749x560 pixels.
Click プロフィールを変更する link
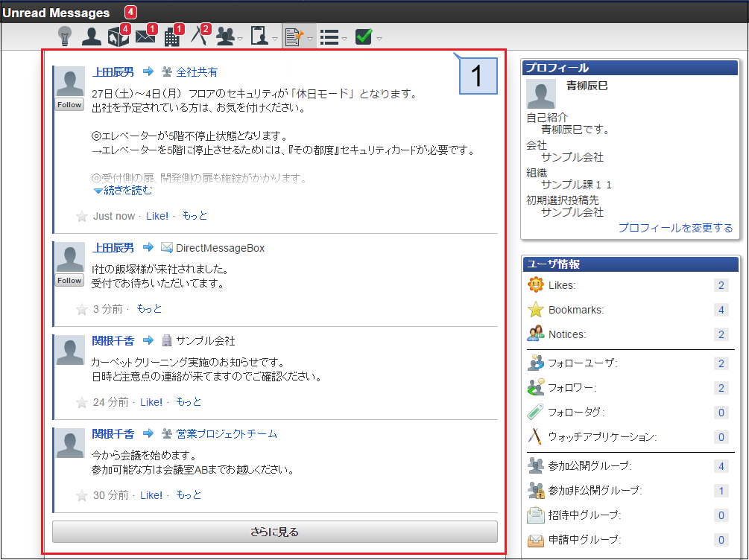(x=675, y=228)
